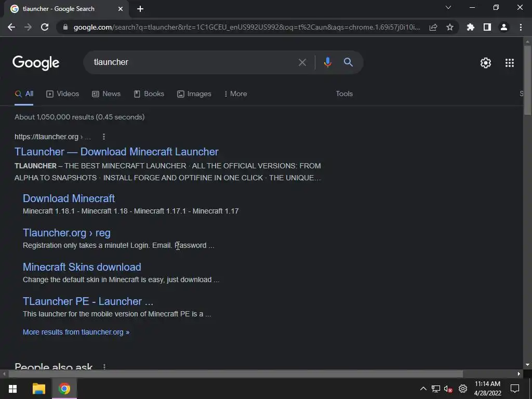Close the tlauncher Google Search tab

(x=121, y=9)
